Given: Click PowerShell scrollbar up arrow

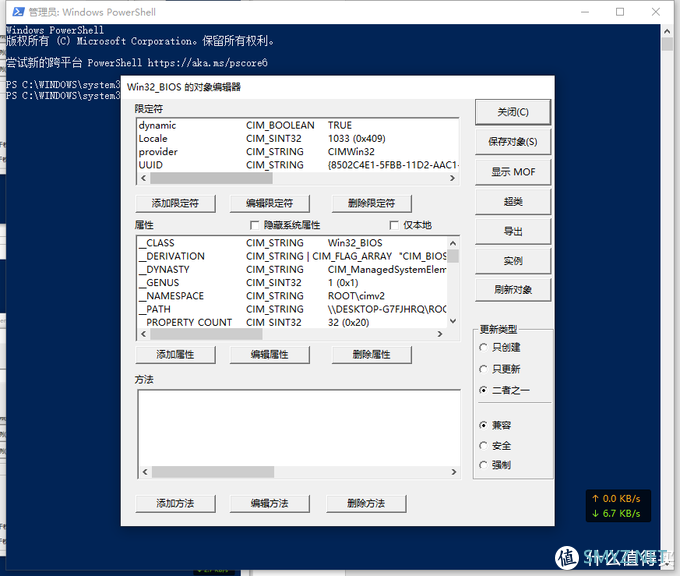Looking at the screenshot, I should (x=667, y=31).
